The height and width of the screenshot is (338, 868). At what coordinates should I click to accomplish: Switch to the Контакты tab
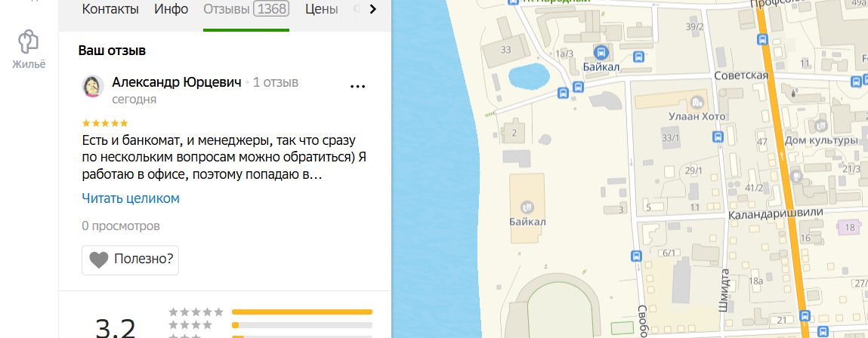point(110,9)
